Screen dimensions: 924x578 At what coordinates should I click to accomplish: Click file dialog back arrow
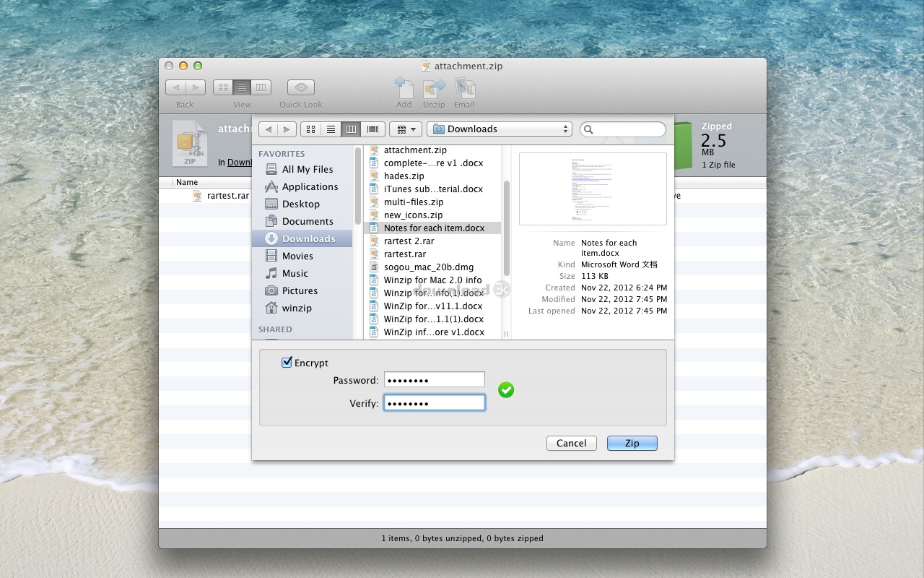click(269, 129)
